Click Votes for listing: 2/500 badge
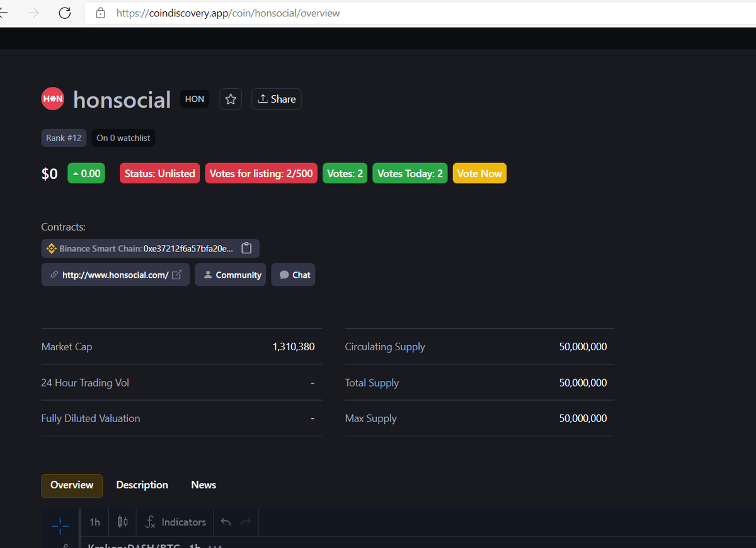The image size is (756, 548). point(261,173)
